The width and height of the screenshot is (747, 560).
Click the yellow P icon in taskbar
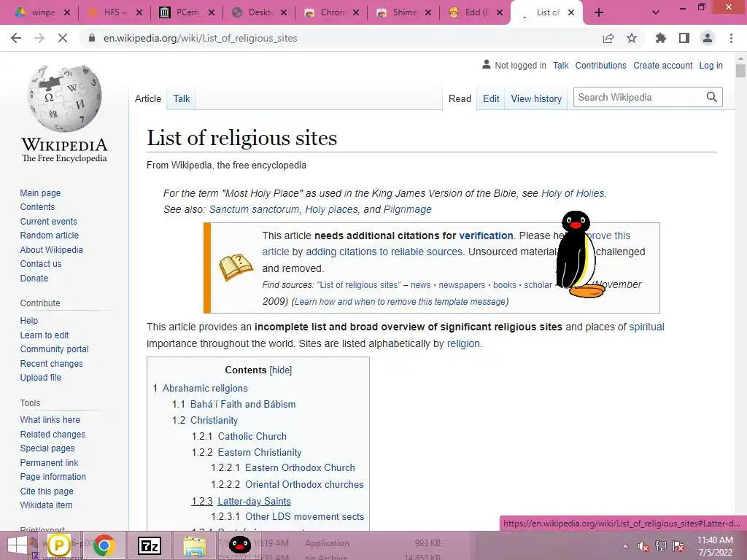click(59, 545)
